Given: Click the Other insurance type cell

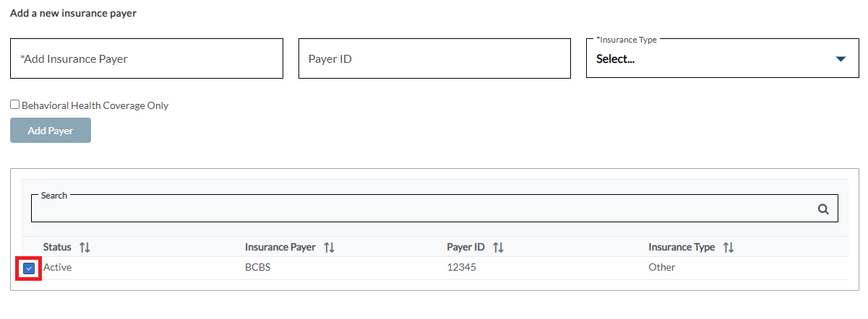Looking at the screenshot, I should tap(661, 268).
